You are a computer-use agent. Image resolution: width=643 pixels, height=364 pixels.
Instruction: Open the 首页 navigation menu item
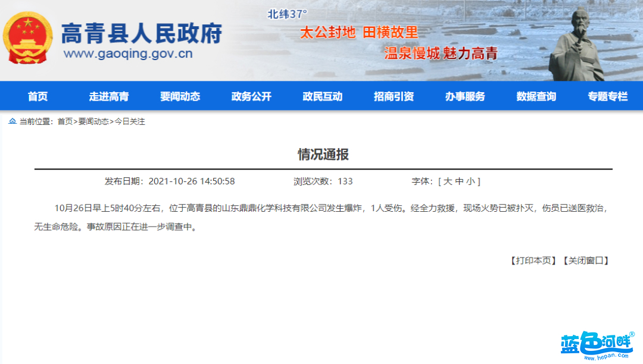[38, 96]
